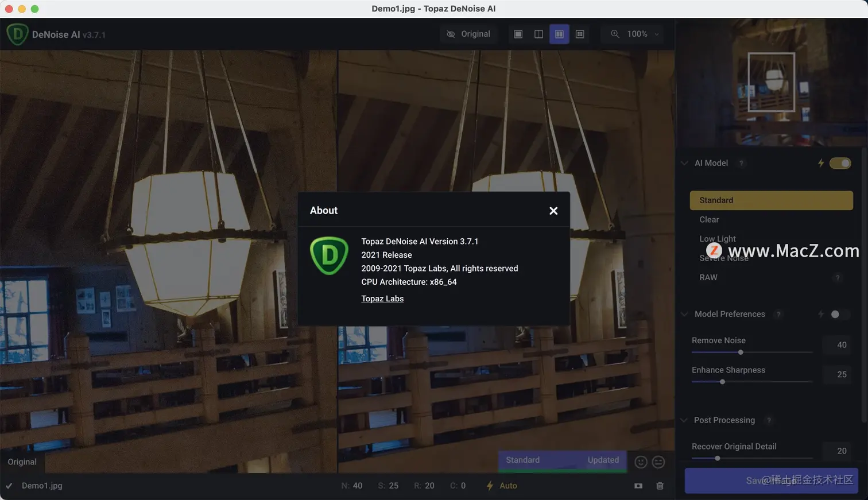Switch to side-by-side view layout
Screen dimensions: 868x500
(559, 34)
